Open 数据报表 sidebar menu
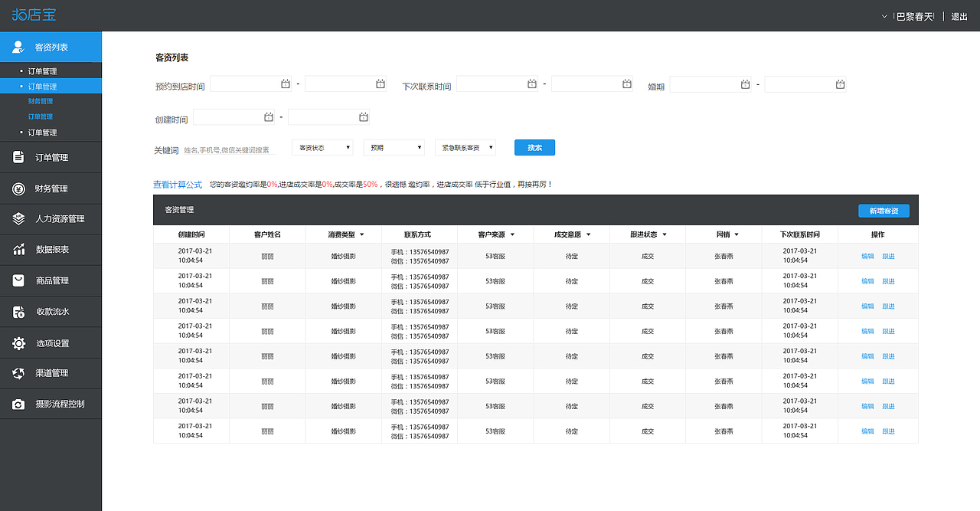 coord(51,250)
